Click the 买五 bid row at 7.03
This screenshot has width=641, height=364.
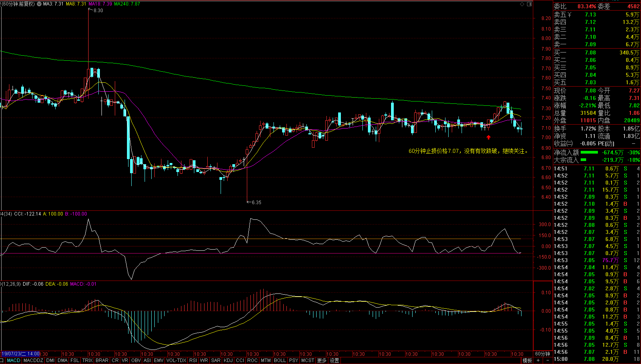pyautogui.click(x=596, y=82)
